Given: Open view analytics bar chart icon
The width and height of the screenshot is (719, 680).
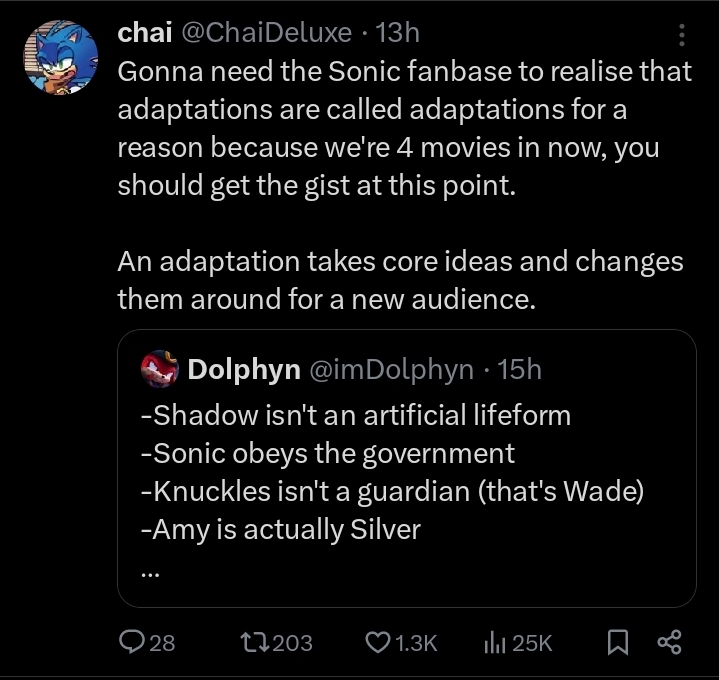Looking at the screenshot, I should click(x=495, y=643).
